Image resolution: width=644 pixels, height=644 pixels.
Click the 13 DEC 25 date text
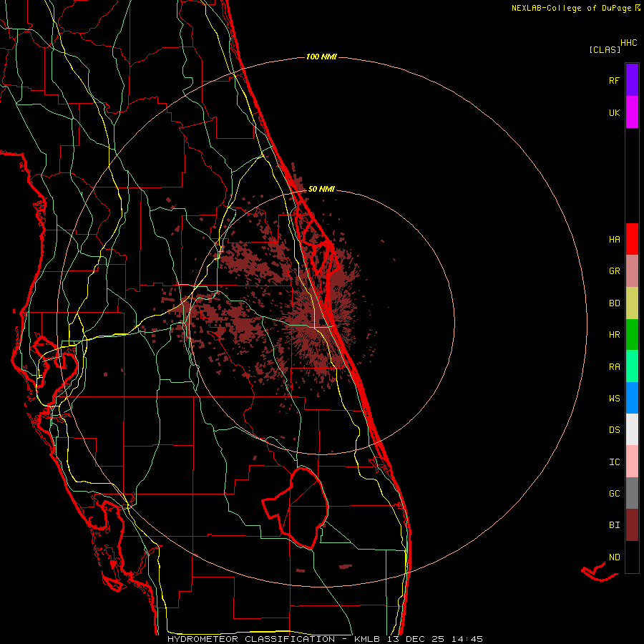415,639
